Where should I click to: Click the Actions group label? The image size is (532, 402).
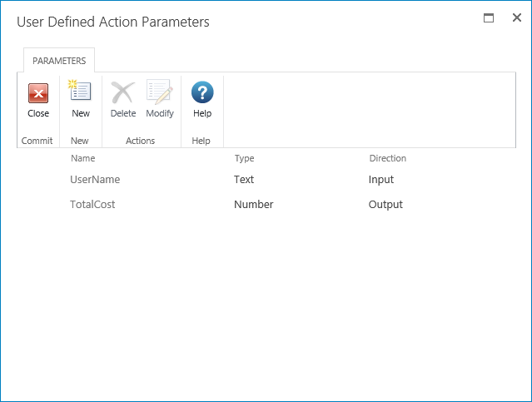pyautogui.click(x=141, y=141)
